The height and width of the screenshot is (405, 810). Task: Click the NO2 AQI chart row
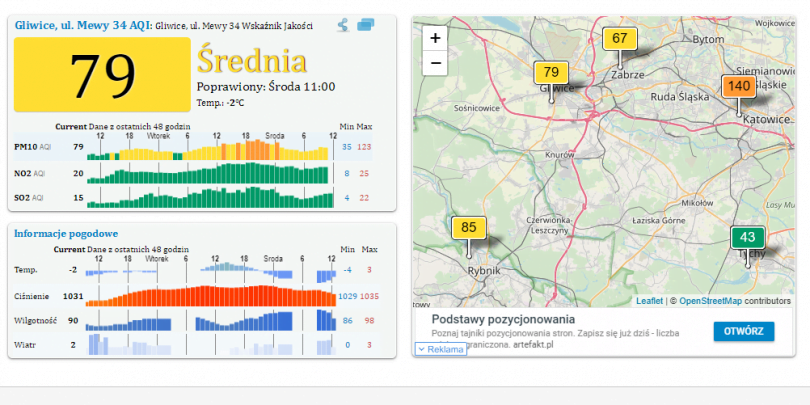207,173
